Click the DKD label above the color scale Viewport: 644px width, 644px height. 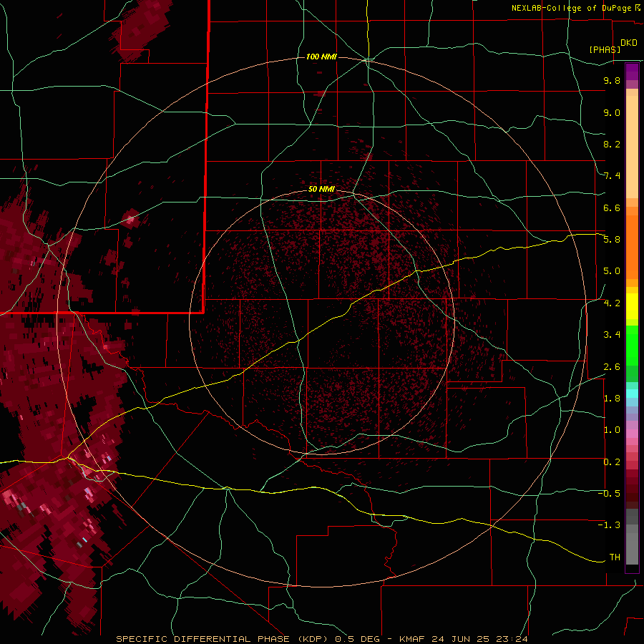point(629,43)
